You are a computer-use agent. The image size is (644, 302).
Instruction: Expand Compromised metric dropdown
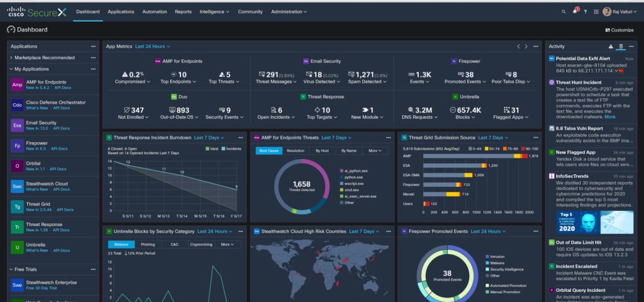[x=133, y=82]
